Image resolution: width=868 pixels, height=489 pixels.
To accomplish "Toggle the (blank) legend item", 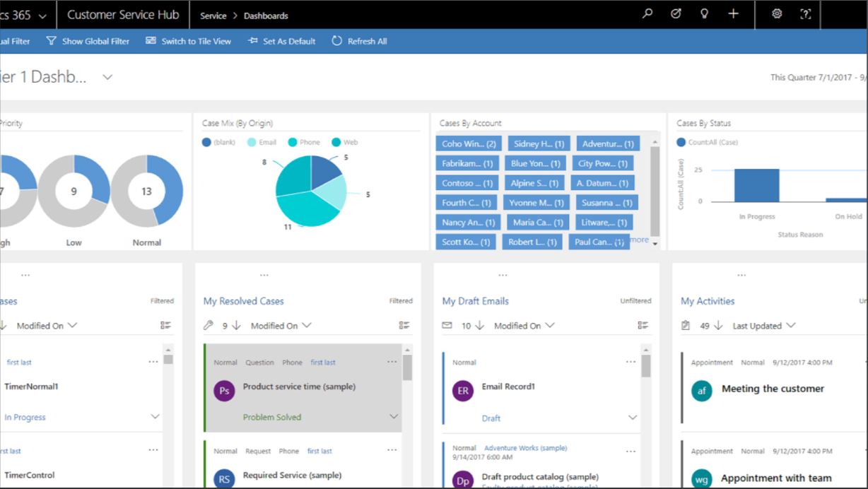I will (x=218, y=142).
